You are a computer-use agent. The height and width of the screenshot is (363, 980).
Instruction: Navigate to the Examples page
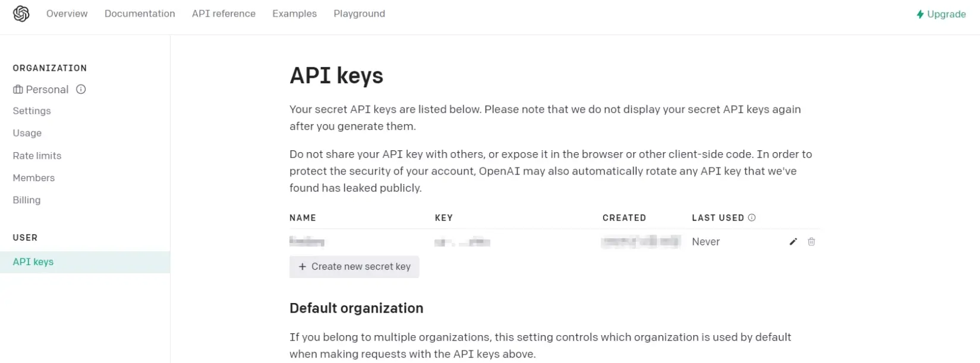pyautogui.click(x=294, y=13)
